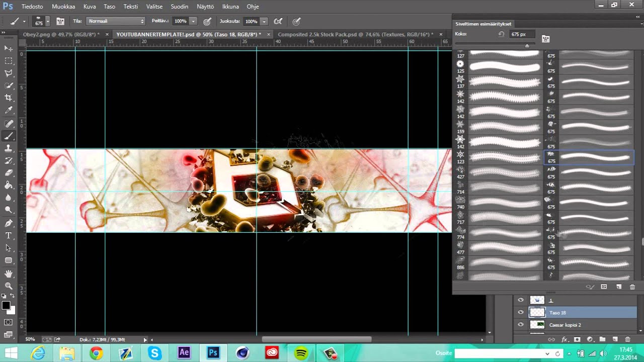
Task: Open tool preset picker arrow
Action: [24, 21]
